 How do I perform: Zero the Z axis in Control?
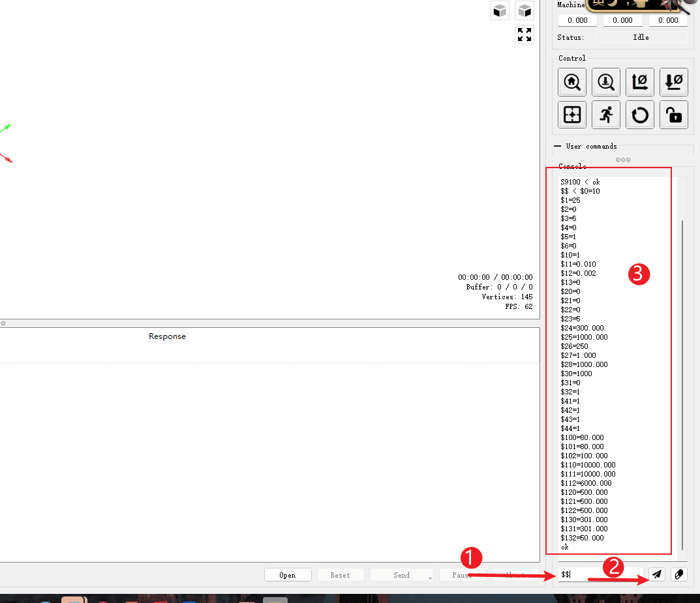click(x=673, y=81)
